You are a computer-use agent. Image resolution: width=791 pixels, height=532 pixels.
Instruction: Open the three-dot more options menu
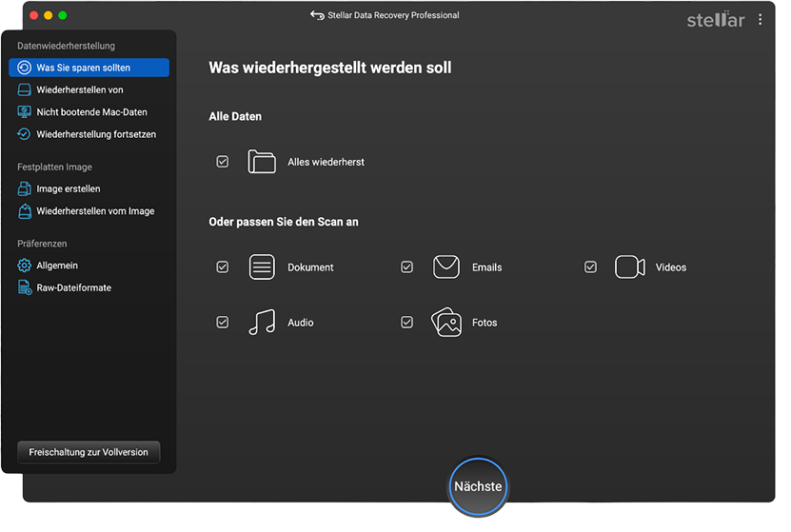click(760, 20)
